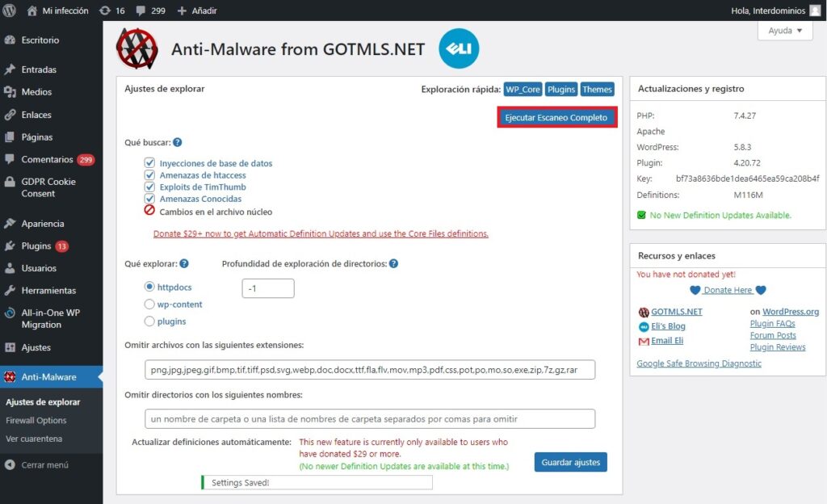
Task: Open the WordPress.org link
Action: [x=791, y=312]
